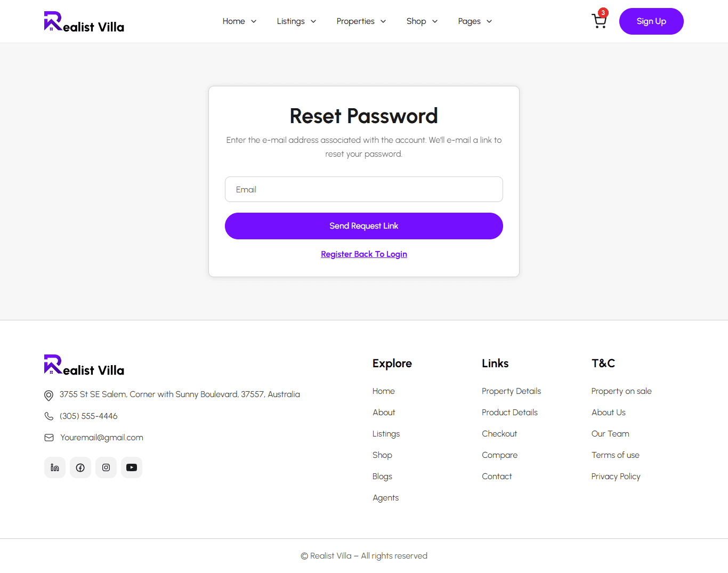Image resolution: width=728 pixels, height=573 pixels.
Task: Open the footer Contact link
Action: (x=497, y=477)
